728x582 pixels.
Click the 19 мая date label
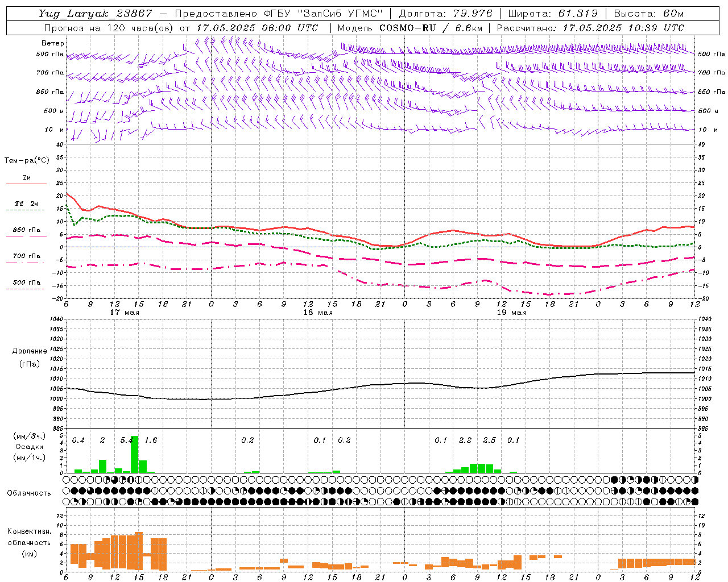(511, 312)
